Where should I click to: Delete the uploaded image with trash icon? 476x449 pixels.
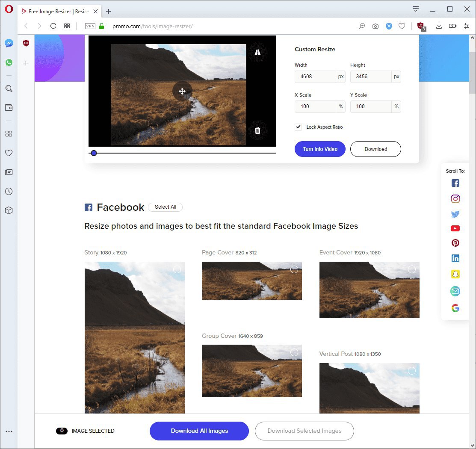click(257, 130)
